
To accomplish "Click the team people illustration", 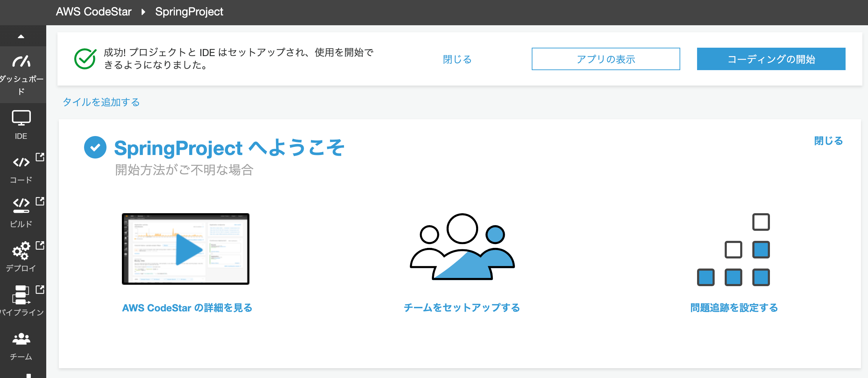I will point(462,247).
